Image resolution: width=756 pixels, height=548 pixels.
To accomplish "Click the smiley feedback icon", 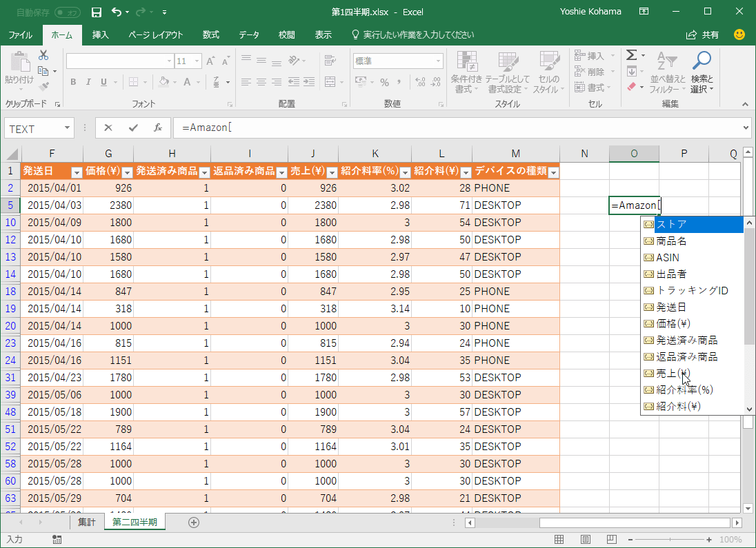I will pos(739,34).
